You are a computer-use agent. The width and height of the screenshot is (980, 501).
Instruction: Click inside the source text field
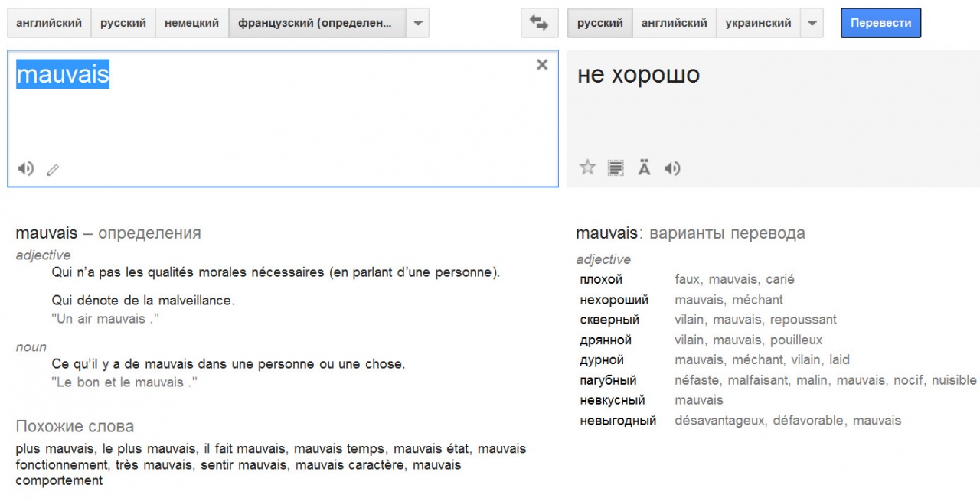pos(283,122)
